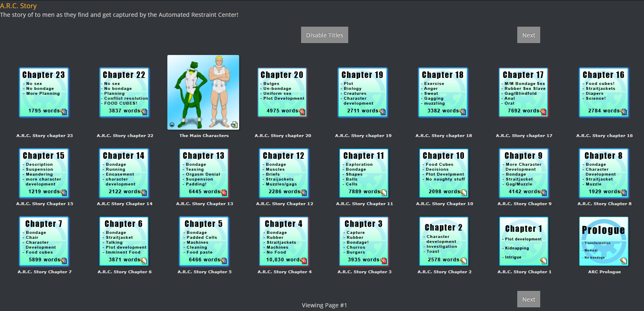Open the Chapter 20 cover thumbnail
This screenshot has height=311, width=644.
(x=282, y=93)
